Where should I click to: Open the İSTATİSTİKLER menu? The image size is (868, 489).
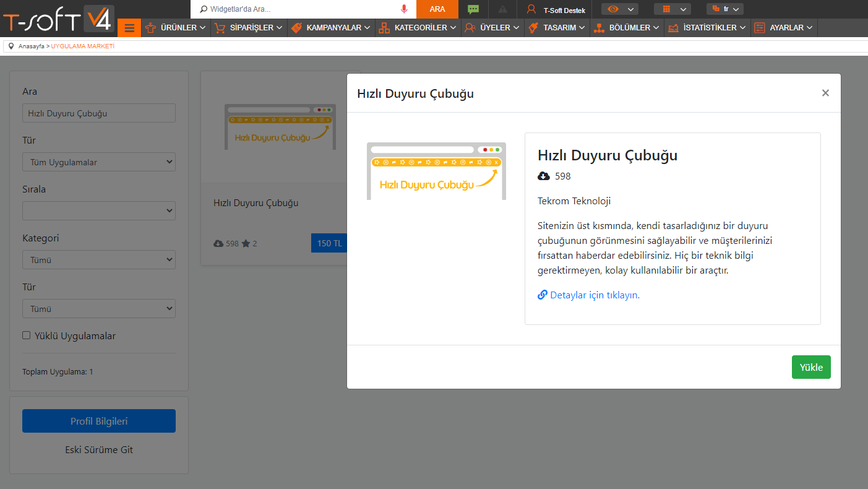(707, 28)
